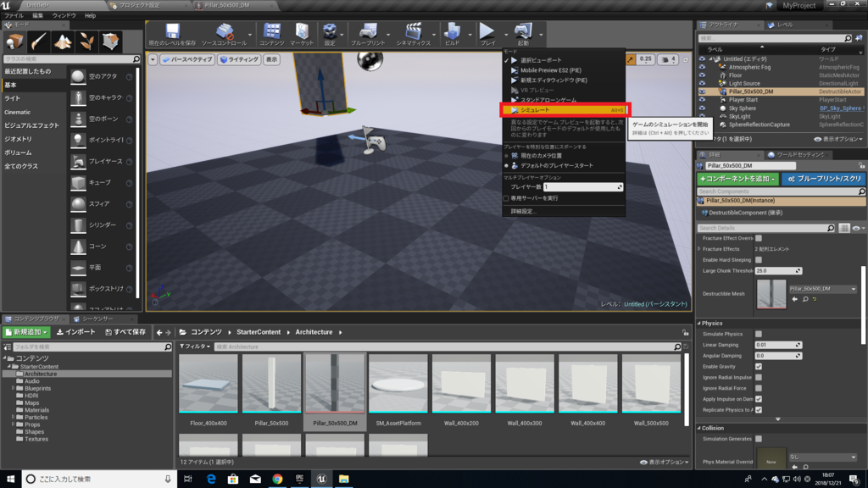Screen dimensions: 868x488
Task: Open the Blueprints toolbar button
Action: tap(368, 34)
